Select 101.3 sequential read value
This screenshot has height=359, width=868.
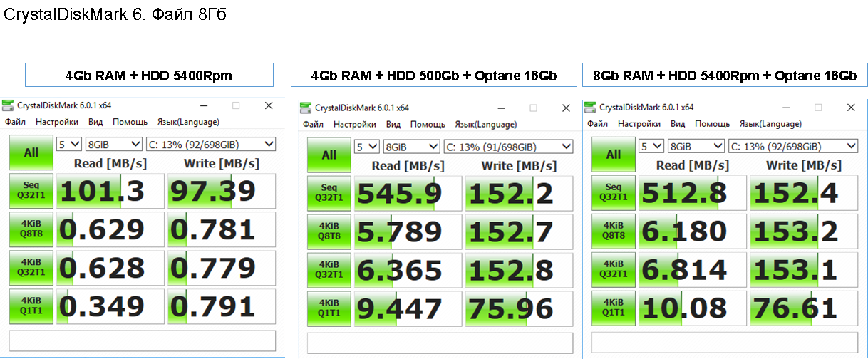[x=110, y=191]
